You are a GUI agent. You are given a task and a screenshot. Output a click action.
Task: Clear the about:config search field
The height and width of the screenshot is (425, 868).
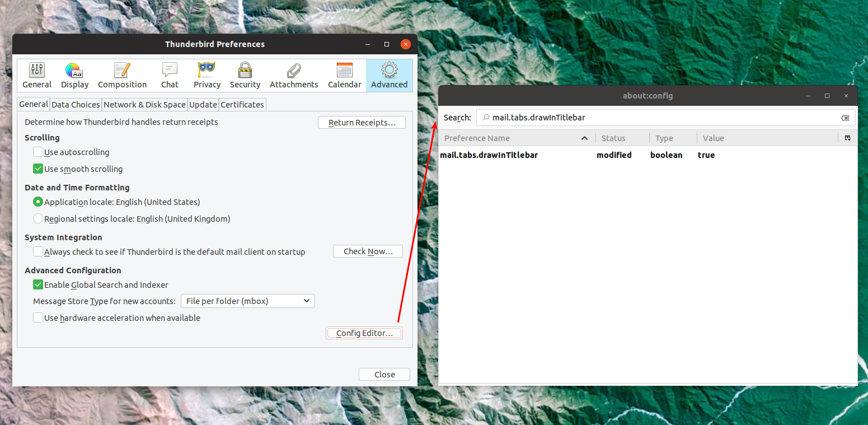point(845,118)
